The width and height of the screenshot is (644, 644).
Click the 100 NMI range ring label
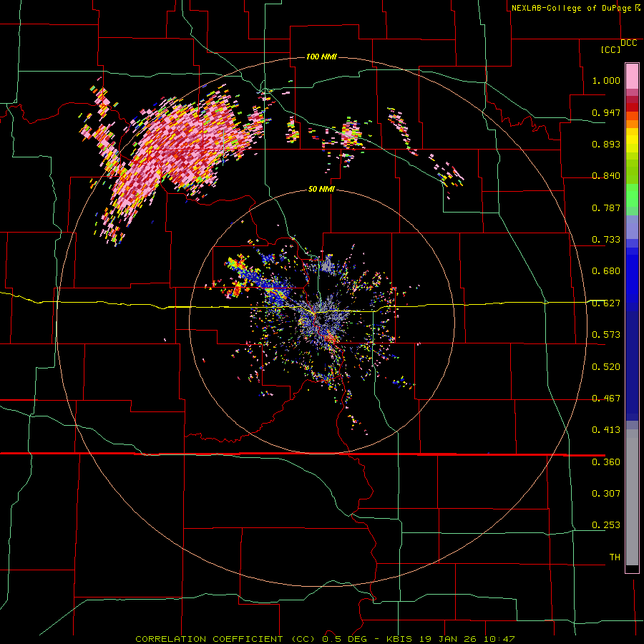[321, 57]
